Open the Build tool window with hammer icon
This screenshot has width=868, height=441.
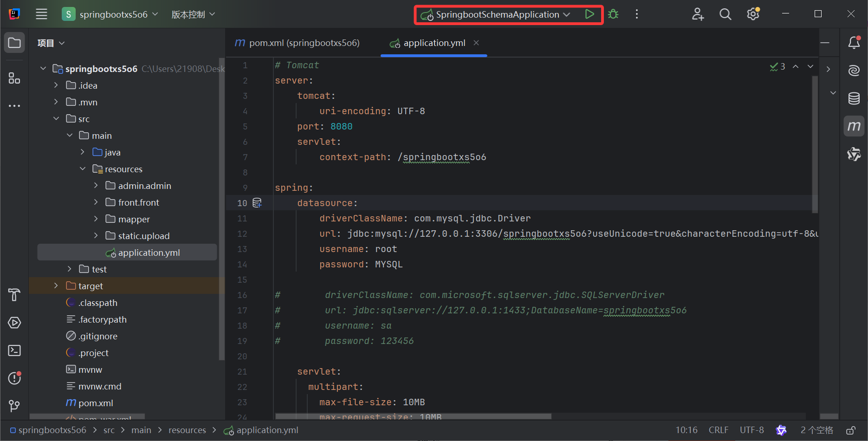[x=14, y=295]
